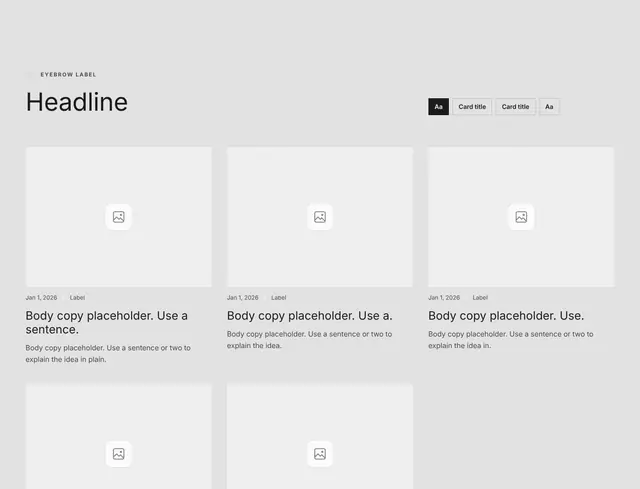Click description ending 'explain the idea in plain.'

pos(108,353)
